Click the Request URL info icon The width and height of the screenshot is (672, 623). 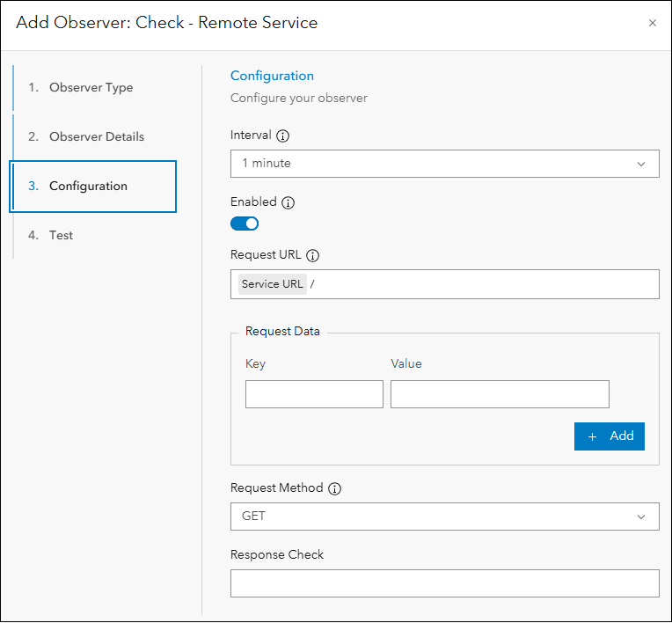point(312,255)
